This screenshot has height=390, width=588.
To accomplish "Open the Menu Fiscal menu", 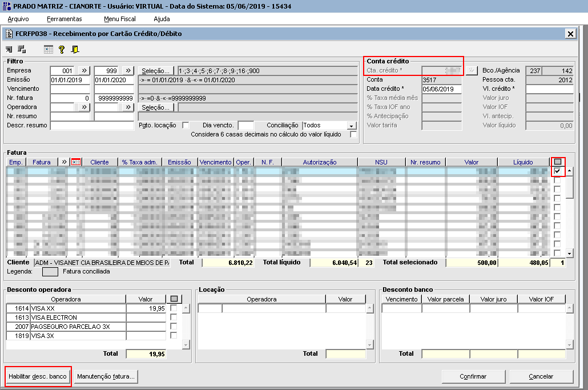I will pos(120,19).
